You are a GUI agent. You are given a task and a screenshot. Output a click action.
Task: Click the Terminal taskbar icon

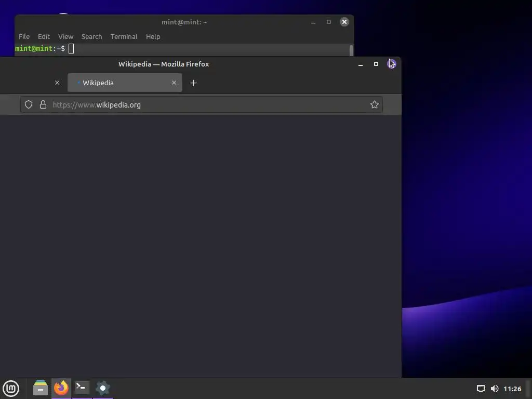click(82, 388)
